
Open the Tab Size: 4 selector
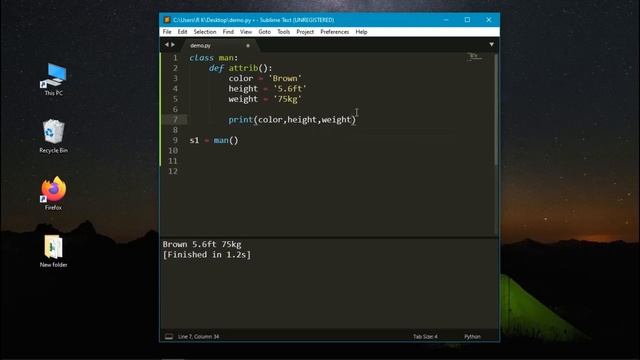tap(425, 336)
